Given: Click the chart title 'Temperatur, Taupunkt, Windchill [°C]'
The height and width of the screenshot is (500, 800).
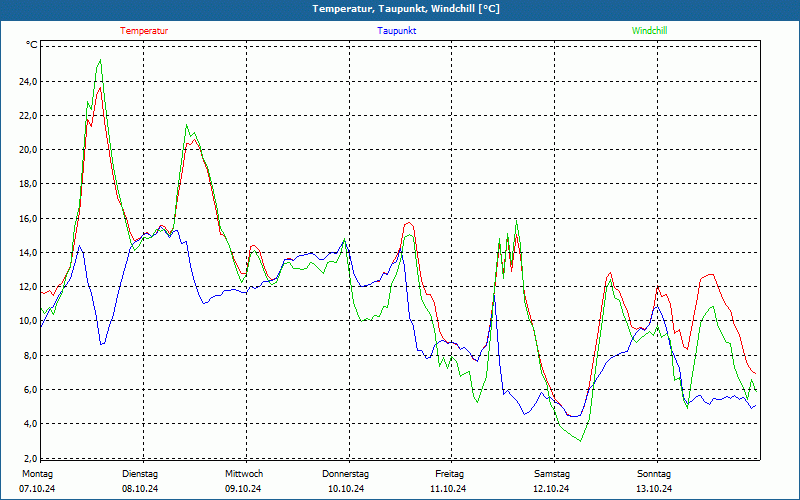Looking at the screenshot, I should (x=406, y=9).
